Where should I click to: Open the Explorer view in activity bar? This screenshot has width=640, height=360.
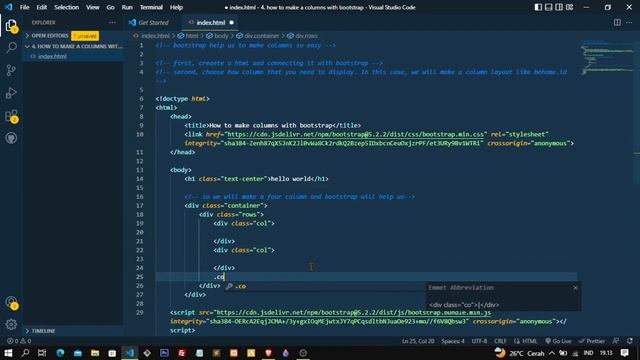click(x=11, y=26)
